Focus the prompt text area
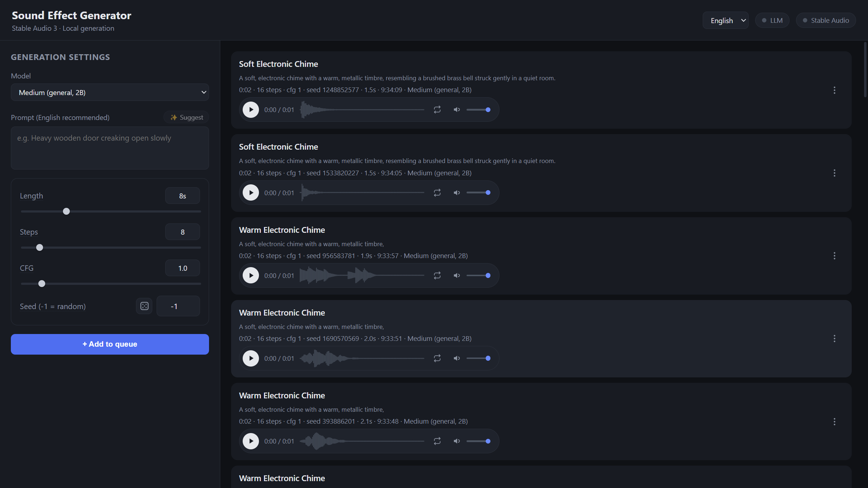This screenshot has height=488, width=868. 110,148
